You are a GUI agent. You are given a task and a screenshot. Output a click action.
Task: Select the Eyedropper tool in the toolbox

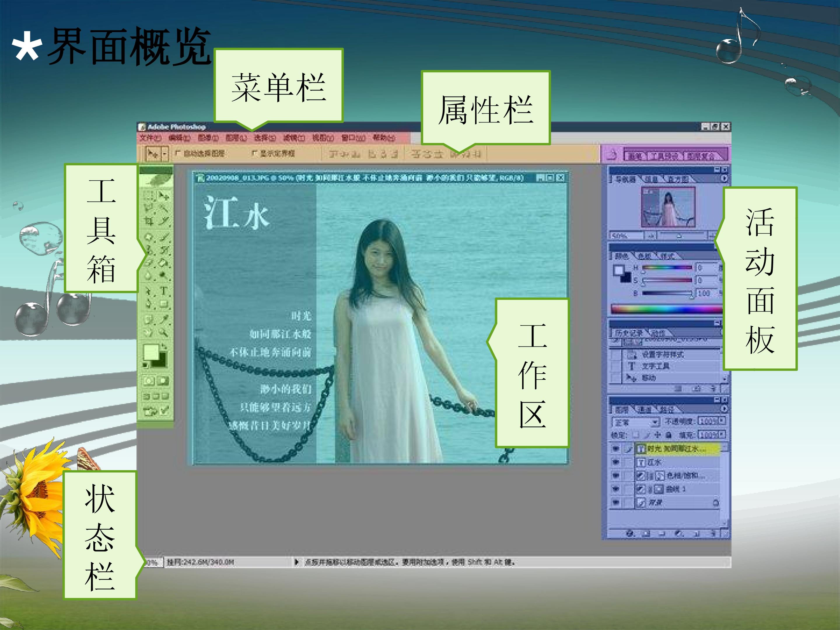(164, 319)
